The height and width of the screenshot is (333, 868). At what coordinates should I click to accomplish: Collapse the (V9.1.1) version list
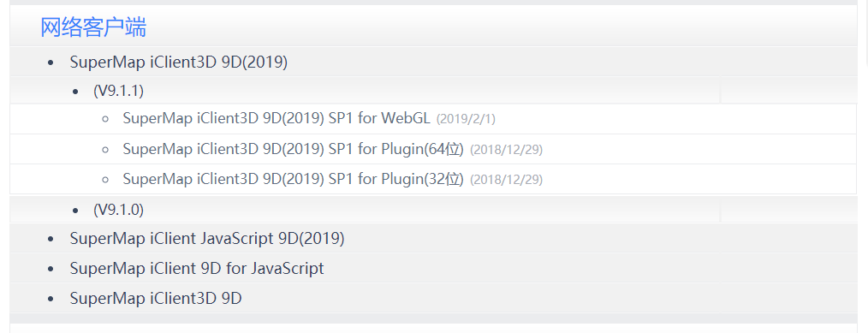click(x=118, y=91)
